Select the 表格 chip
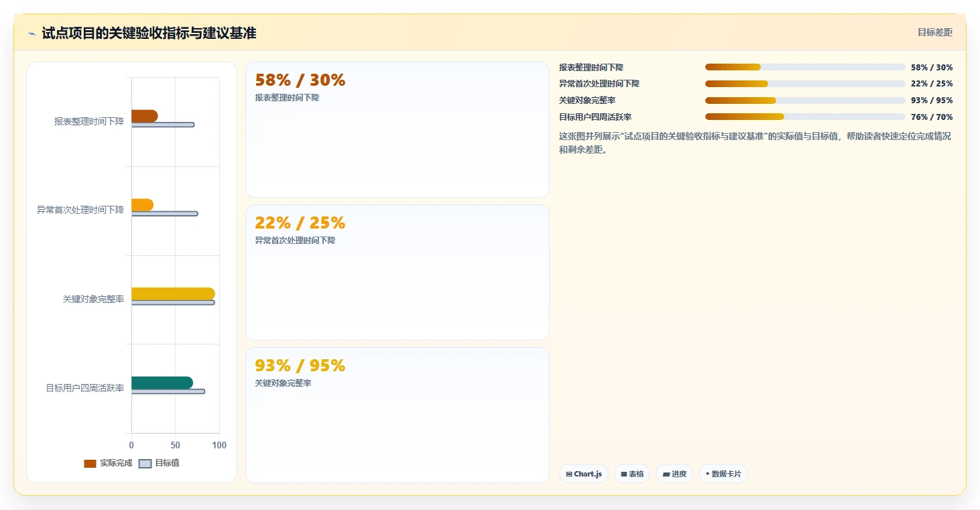This screenshot has height=510, width=980. tap(632, 474)
